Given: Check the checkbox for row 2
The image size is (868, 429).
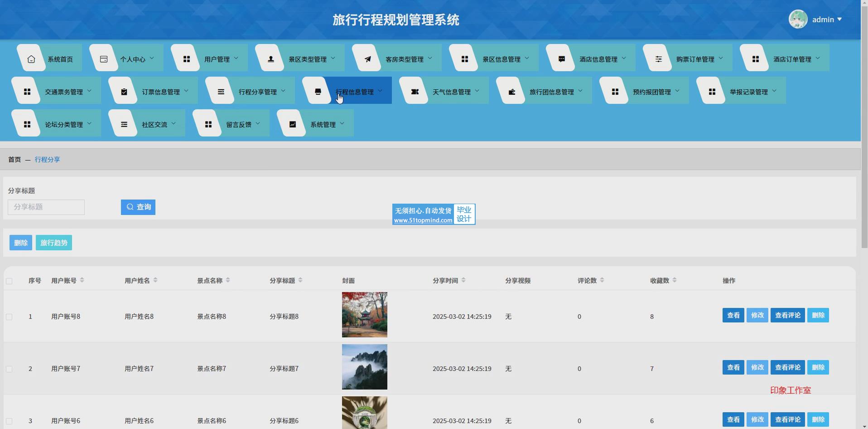Looking at the screenshot, I should [x=9, y=369].
